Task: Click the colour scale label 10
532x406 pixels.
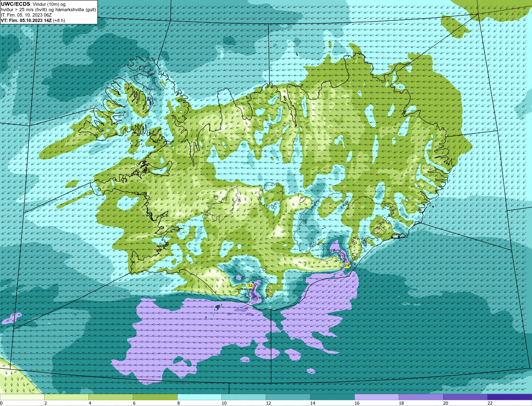Action: (x=224, y=403)
